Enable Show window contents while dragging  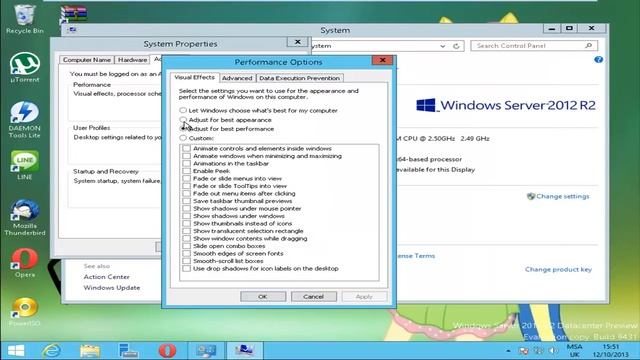[187, 238]
